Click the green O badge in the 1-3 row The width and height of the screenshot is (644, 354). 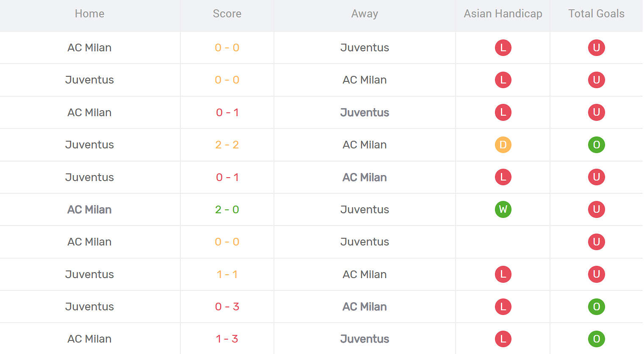[596, 339]
